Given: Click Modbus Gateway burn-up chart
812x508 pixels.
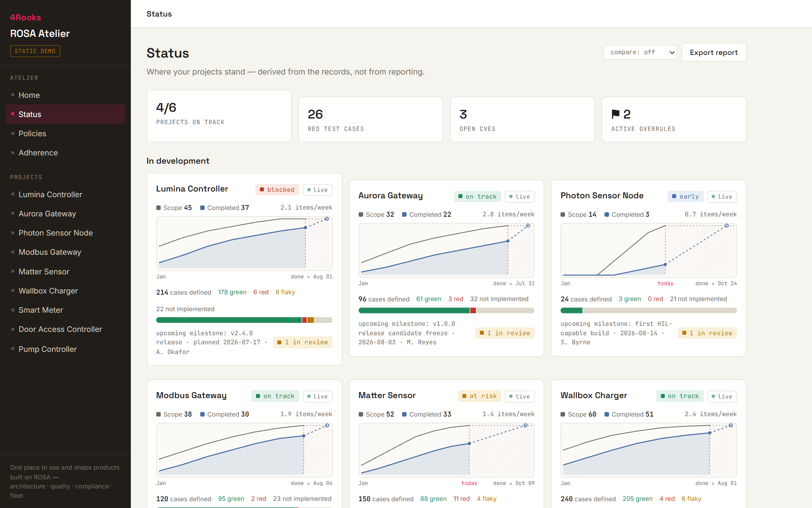Looking at the screenshot, I should pyautogui.click(x=244, y=450).
